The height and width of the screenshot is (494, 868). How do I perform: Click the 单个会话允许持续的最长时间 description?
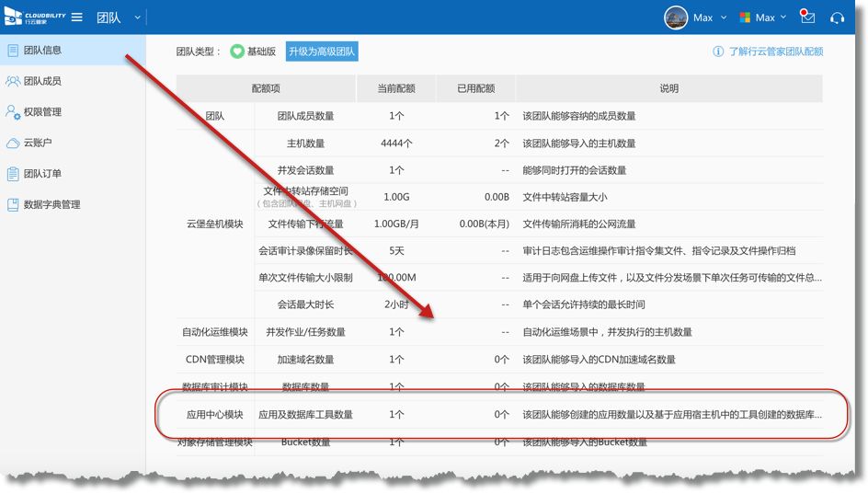coord(584,304)
